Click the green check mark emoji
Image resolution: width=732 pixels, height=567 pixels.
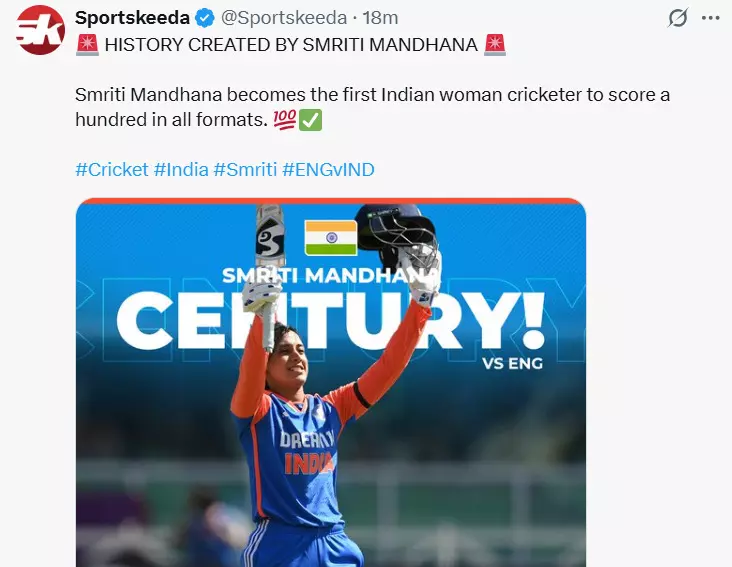(310, 121)
